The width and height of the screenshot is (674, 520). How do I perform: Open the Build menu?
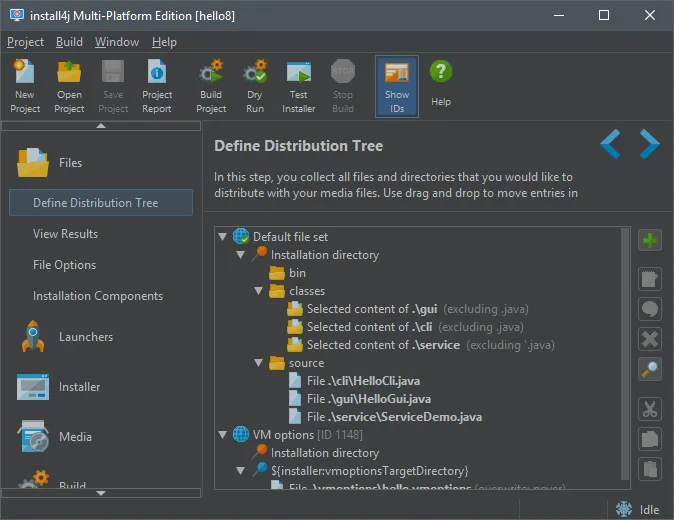point(69,42)
